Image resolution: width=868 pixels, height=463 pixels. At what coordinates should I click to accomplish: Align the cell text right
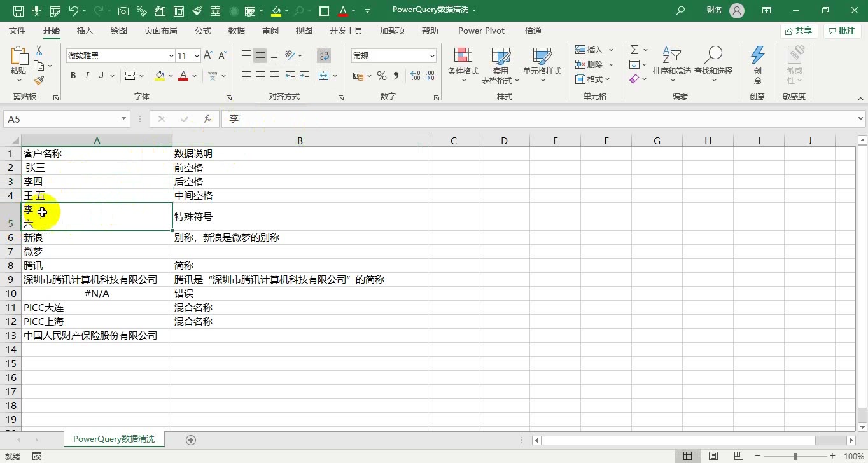click(x=274, y=76)
